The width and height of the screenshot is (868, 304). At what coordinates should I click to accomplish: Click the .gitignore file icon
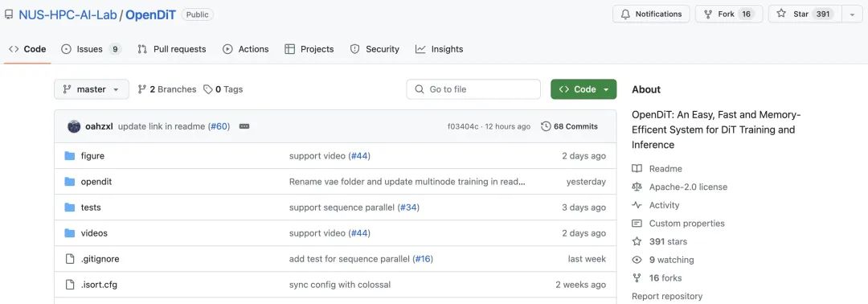[x=70, y=259]
